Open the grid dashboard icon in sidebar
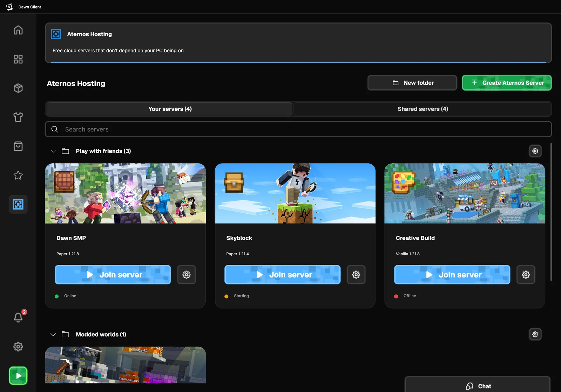 point(18,59)
